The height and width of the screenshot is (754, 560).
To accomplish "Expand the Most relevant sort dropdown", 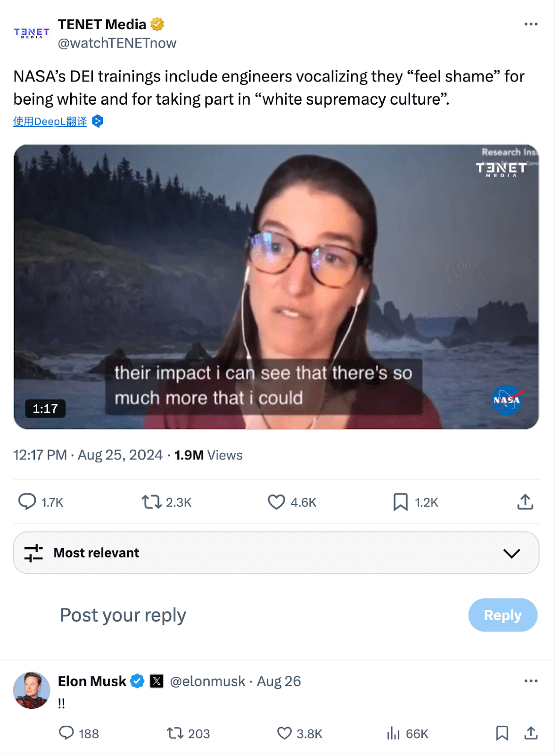I will [x=511, y=553].
